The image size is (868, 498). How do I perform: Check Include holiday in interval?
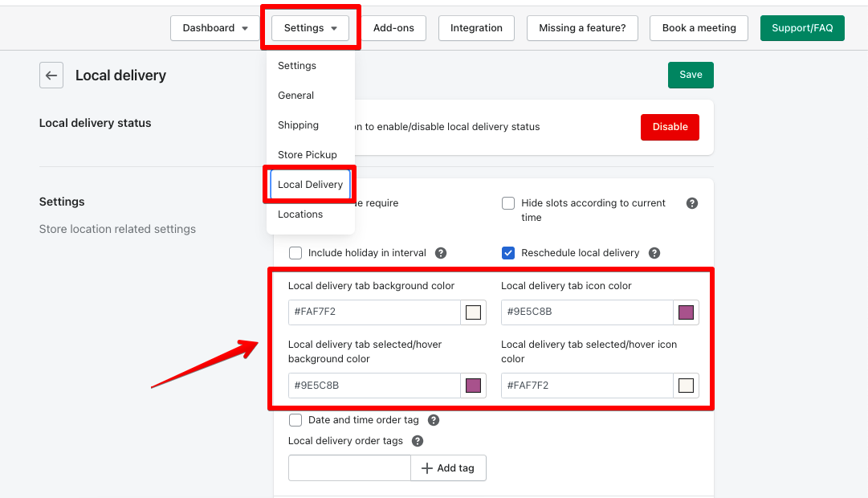(x=295, y=253)
